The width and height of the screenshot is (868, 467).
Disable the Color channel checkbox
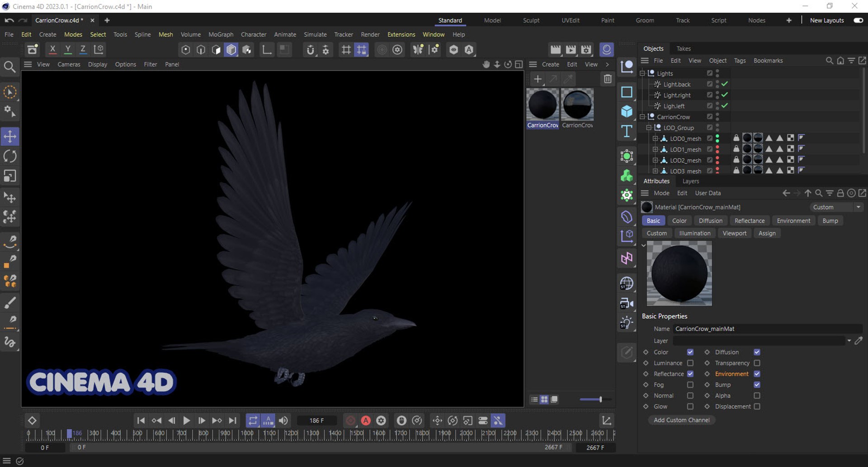point(690,352)
